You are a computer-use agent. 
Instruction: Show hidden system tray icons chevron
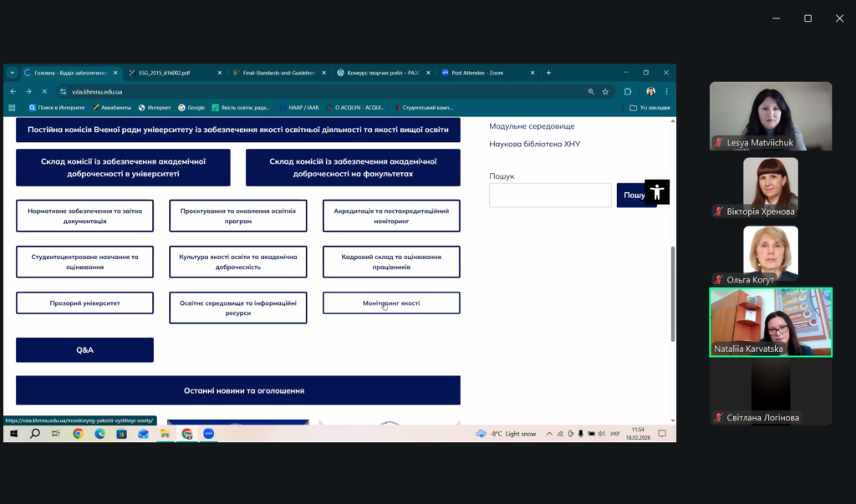click(x=548, y=434)
